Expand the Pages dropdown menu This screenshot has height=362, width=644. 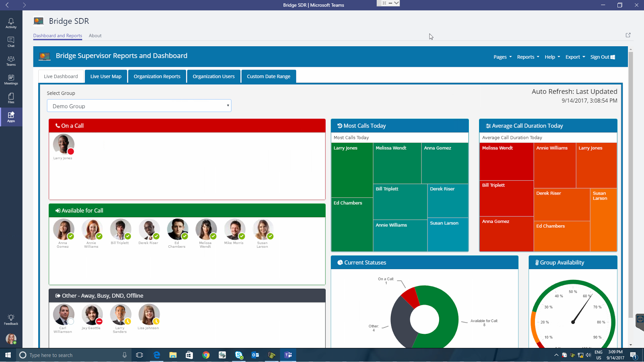click(x=502, y=57)
